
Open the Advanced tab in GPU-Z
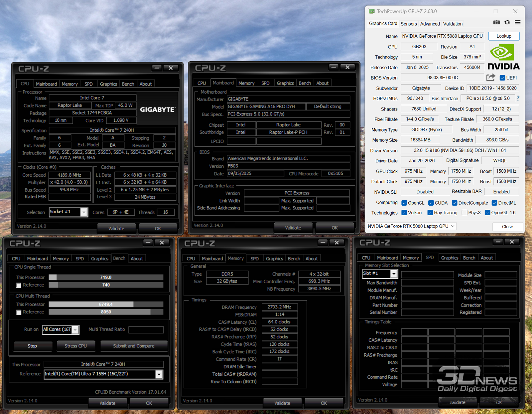[x=430, y=24]
